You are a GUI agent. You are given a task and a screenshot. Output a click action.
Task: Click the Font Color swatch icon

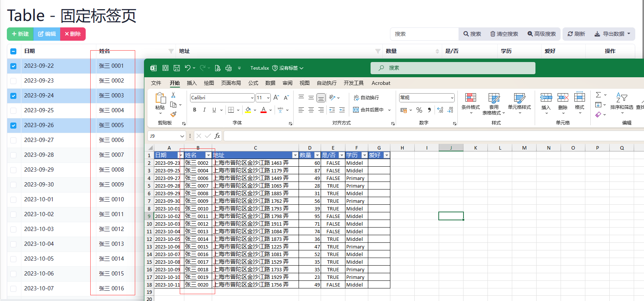click(264, 110)
